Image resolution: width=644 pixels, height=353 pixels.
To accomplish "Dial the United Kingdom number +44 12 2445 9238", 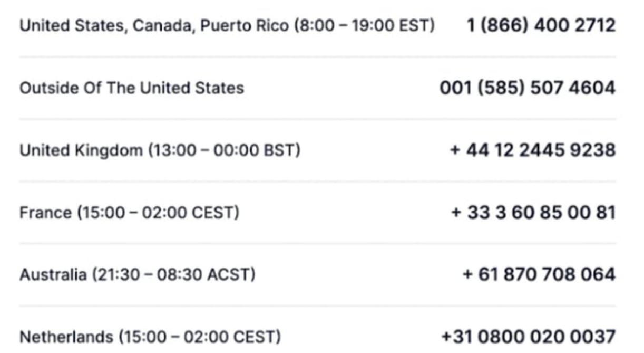I will click(532, 150).
